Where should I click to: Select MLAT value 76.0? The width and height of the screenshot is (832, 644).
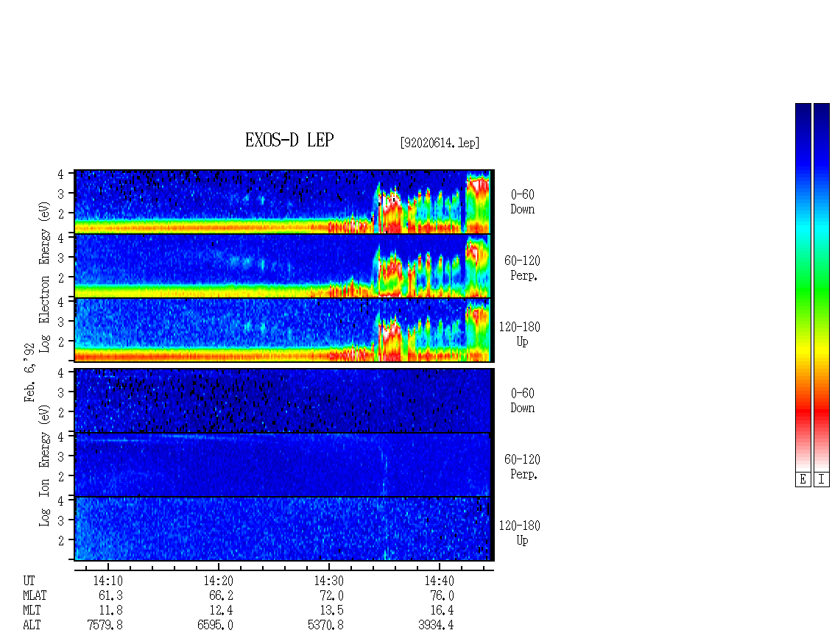(x=442, y=595)
